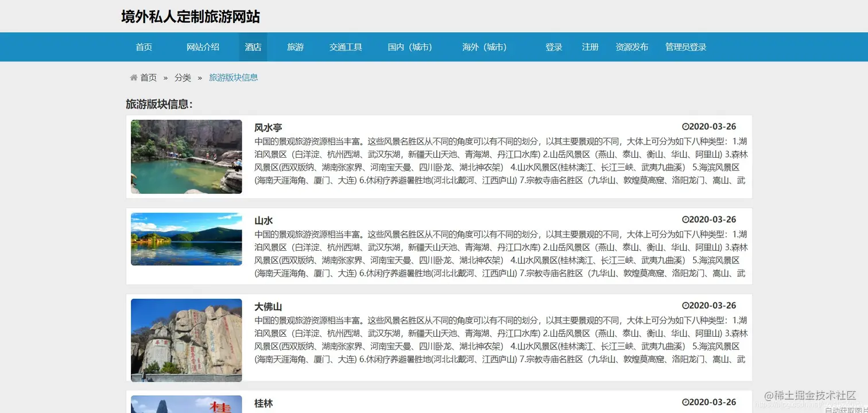
Task: Click the 注册 link
Action: (590, 47)
